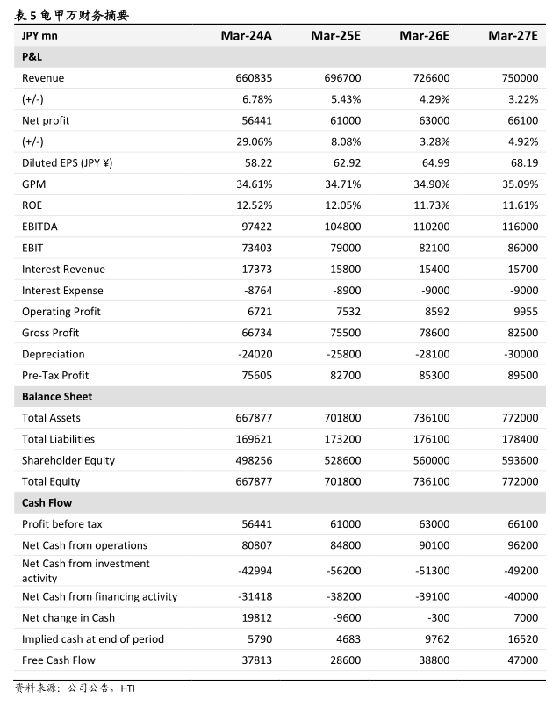
Task: Select the Net Cash from operations label
Action: [x=84, y=545]
